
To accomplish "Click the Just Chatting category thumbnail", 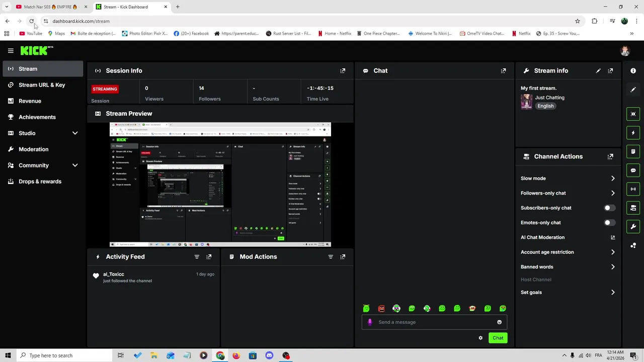I will coord(526,102).
